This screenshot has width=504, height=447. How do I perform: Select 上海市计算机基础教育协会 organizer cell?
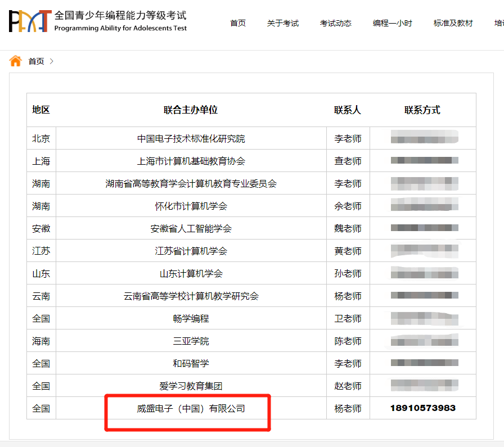coord(191,161)
